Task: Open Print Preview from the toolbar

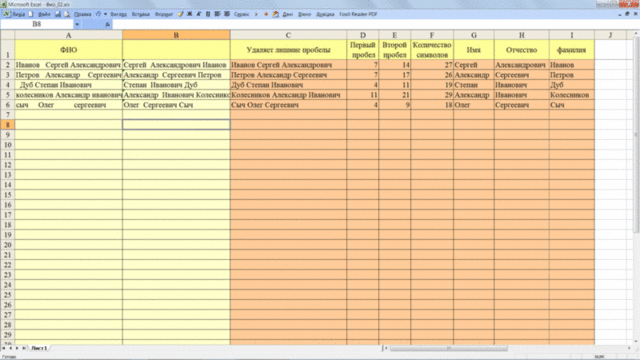Action: (67, 14)
